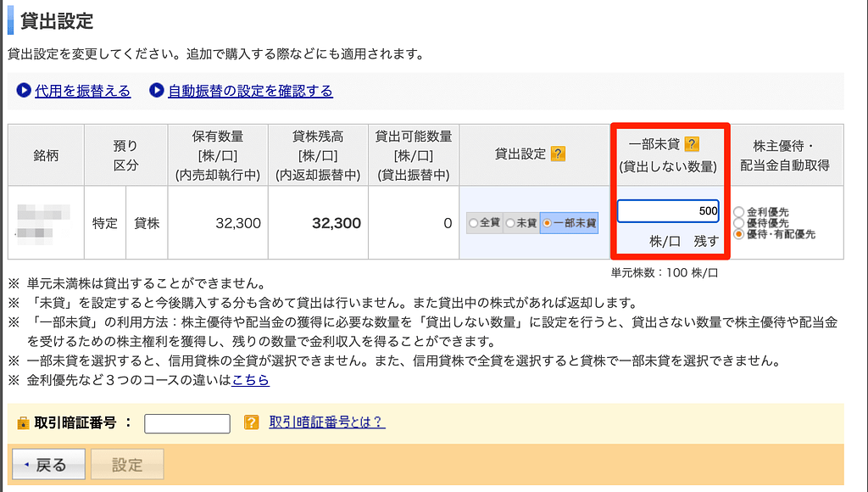
Task: Open the 代用を振替える link
Action: (82, 91)
